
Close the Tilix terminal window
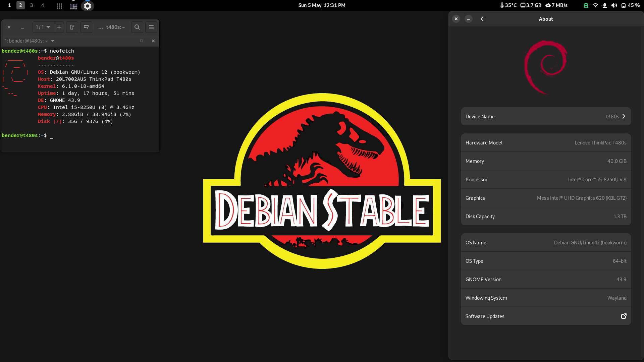click(9, 27)
